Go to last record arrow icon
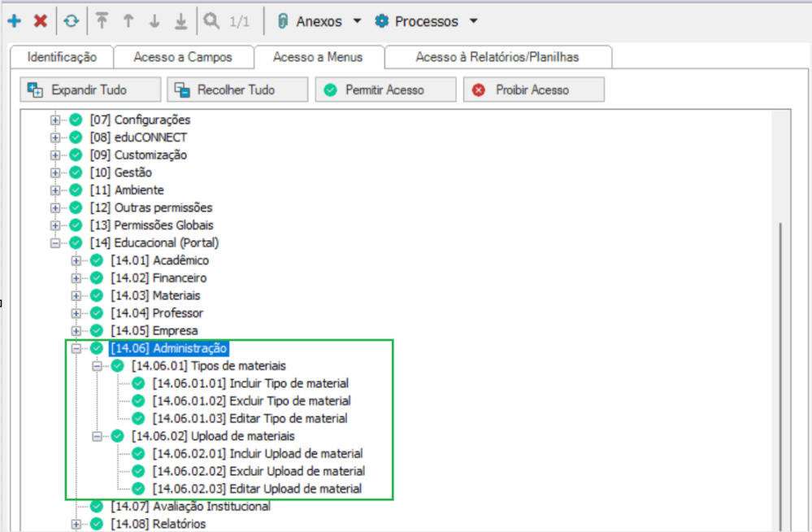Viewport: 812px width, 532px height. (180, 20)
